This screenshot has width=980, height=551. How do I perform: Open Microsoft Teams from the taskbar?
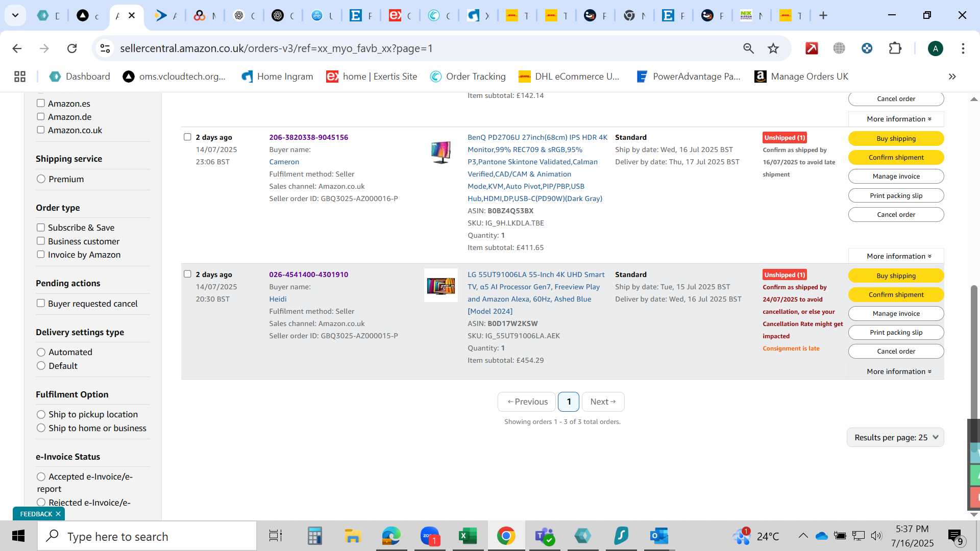[544, 536]
